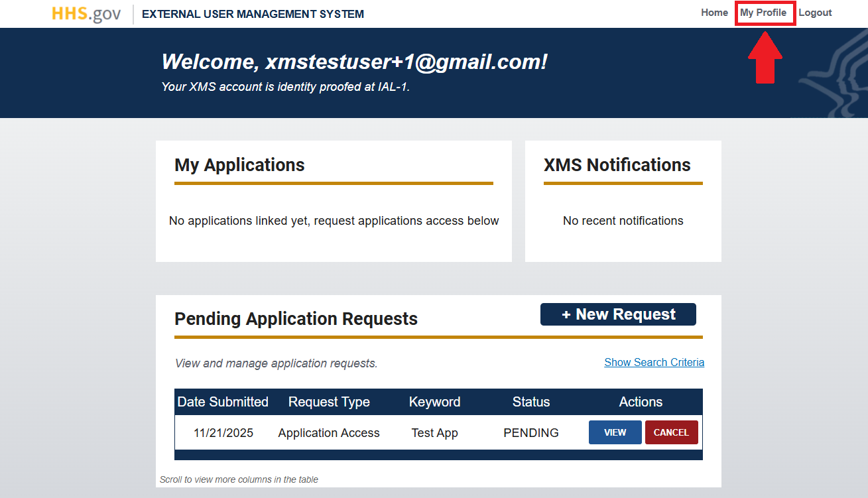Click the XMS Notifications heading
This screenshot has width=868, height=498.
click(617, 165)
